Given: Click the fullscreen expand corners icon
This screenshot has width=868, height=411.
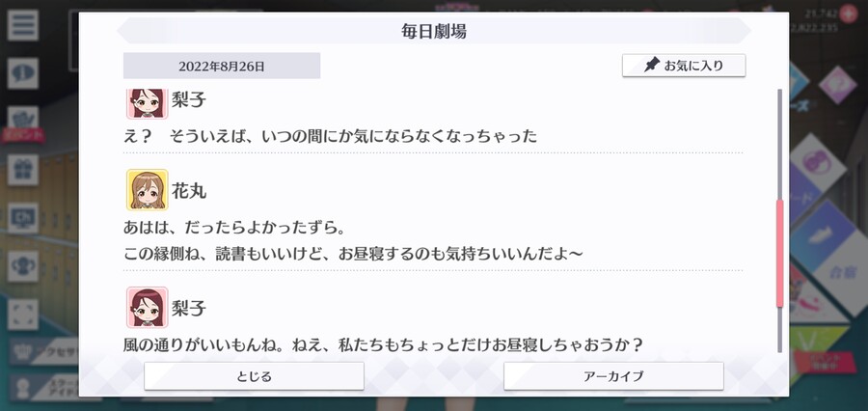Looking at the screenshot, I should (23, 315).
